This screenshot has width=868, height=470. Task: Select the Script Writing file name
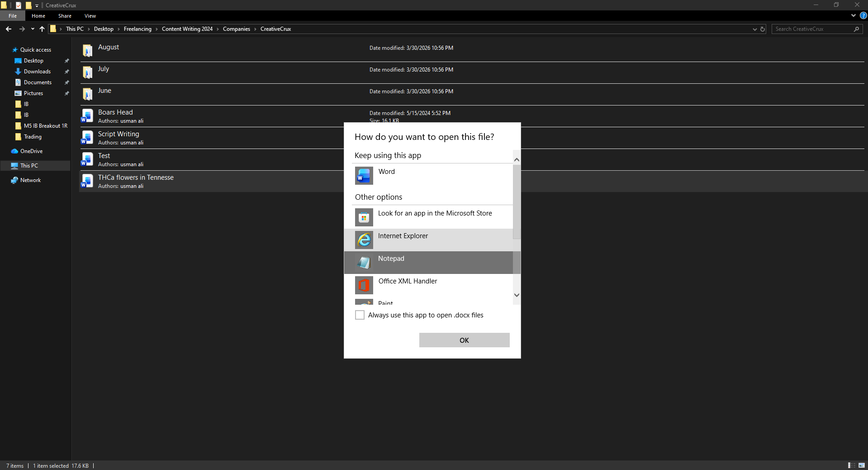(x=119, y=134)
